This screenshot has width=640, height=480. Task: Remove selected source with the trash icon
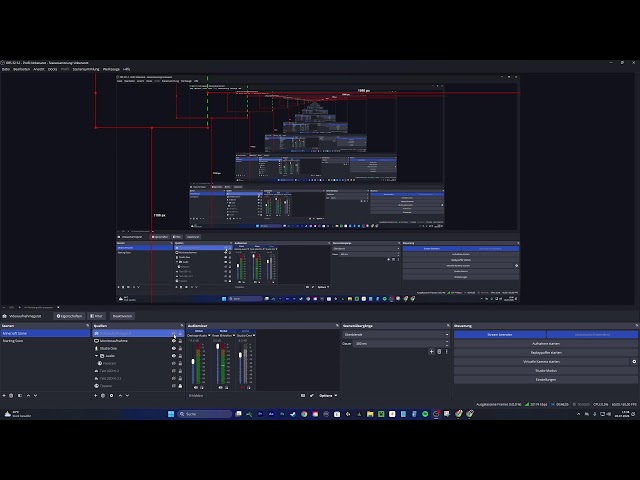(103, 396)
